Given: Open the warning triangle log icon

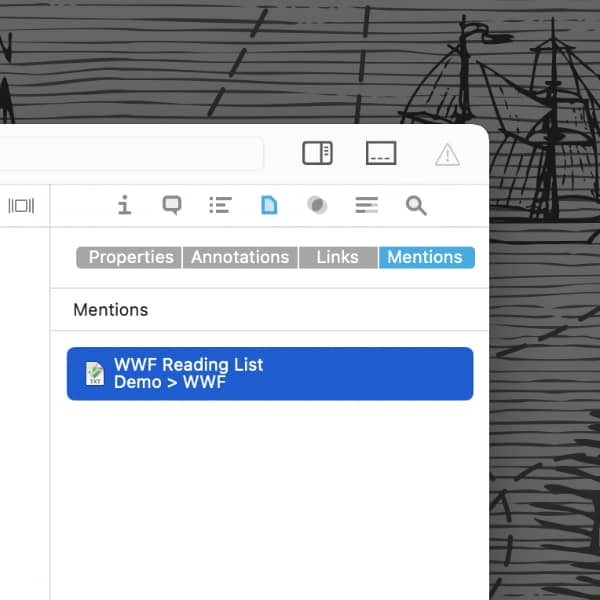Looking at the screenshot, I should tap(447, 155).
